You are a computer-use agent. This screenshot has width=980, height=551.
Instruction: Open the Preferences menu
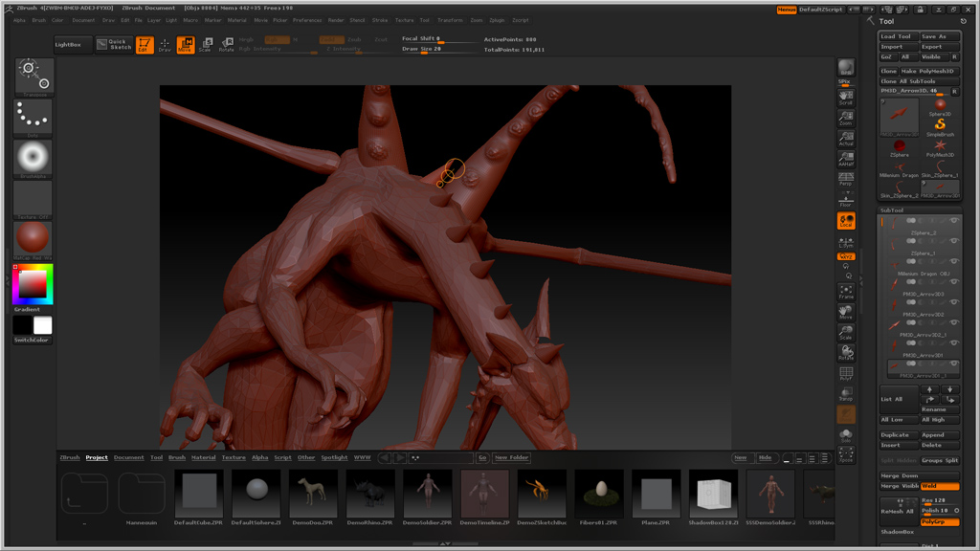307,20
